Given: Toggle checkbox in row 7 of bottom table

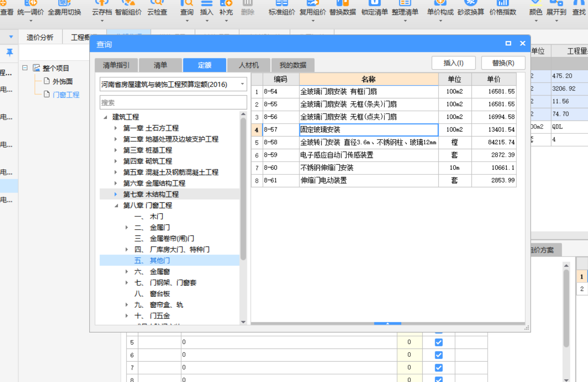Looking at the screenshot, I should pos(439,367).
